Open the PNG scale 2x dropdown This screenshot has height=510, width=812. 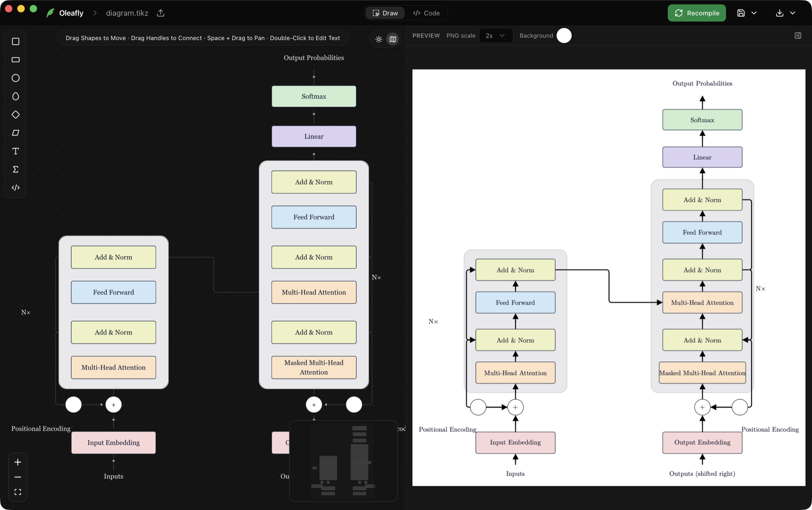[x=496, y=36]
